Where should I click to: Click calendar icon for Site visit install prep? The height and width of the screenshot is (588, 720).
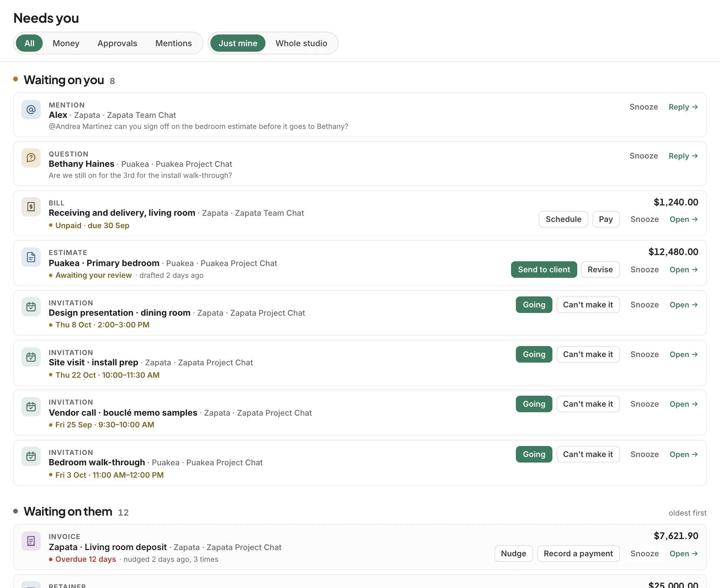31,357
